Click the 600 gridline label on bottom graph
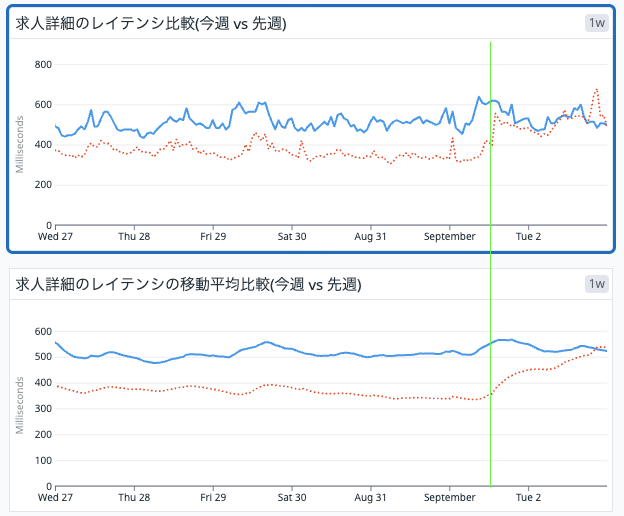Screen dimensions: 624x516 [x=43, y=331]
